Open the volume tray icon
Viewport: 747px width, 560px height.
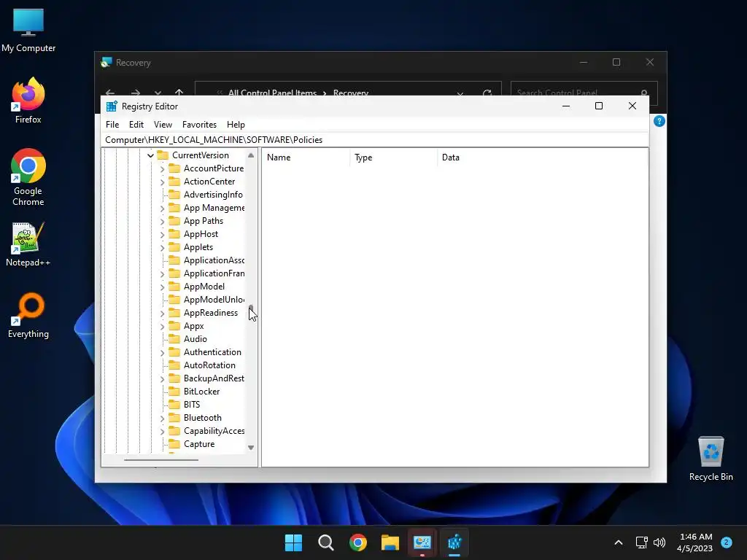659,542
